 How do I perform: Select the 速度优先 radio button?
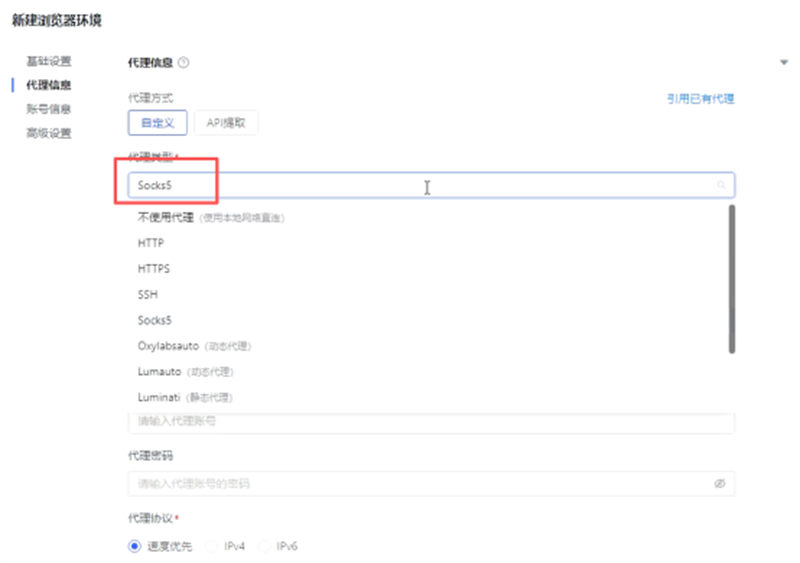tap(134, 546)
